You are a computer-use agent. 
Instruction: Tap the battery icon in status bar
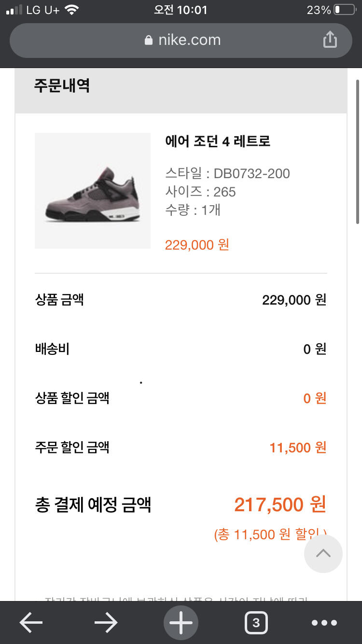pos(344,10)
